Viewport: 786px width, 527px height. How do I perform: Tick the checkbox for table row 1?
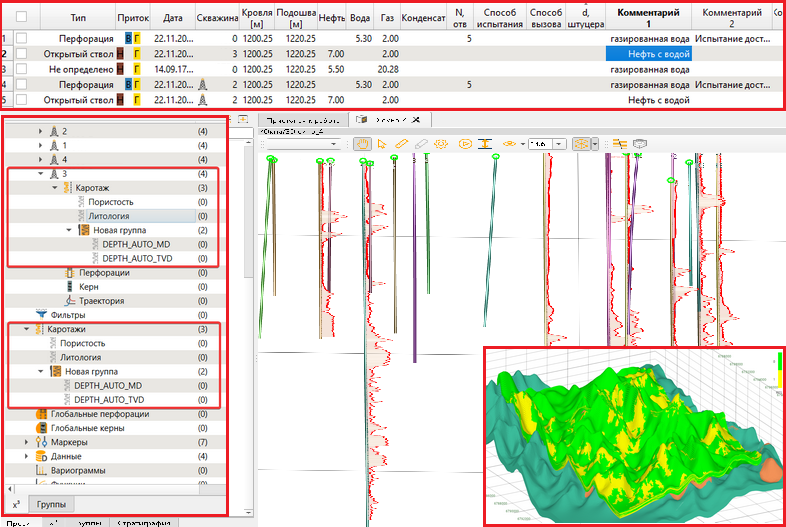[22, 38]
